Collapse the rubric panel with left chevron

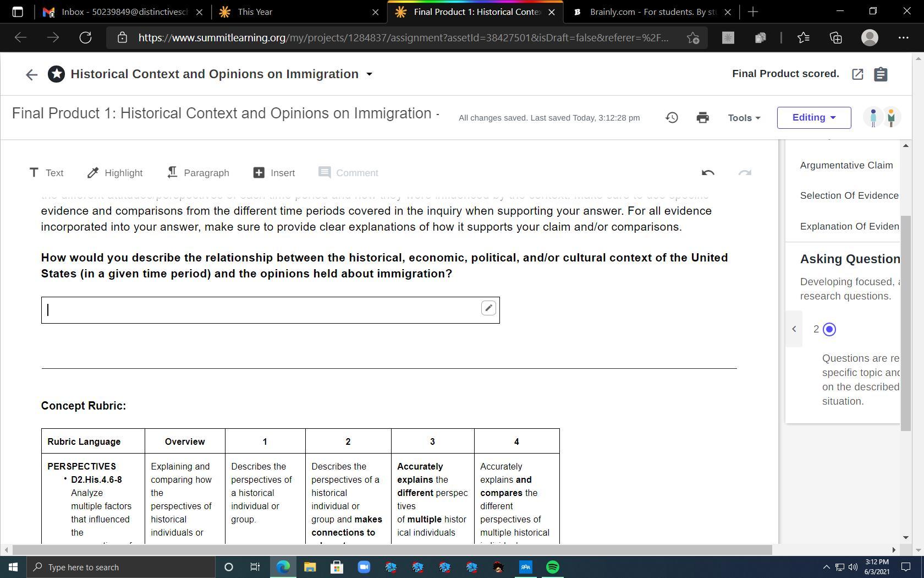tap(794, 329)
